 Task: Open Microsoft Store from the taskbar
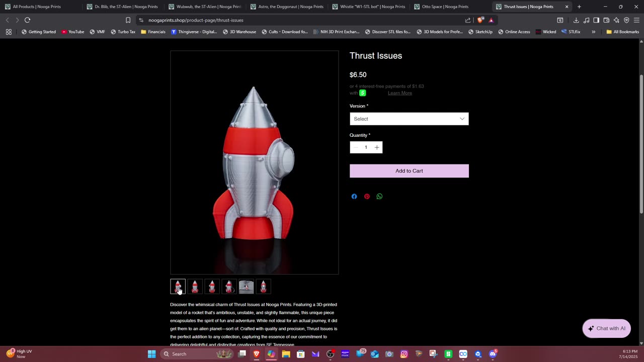(300, 354)
